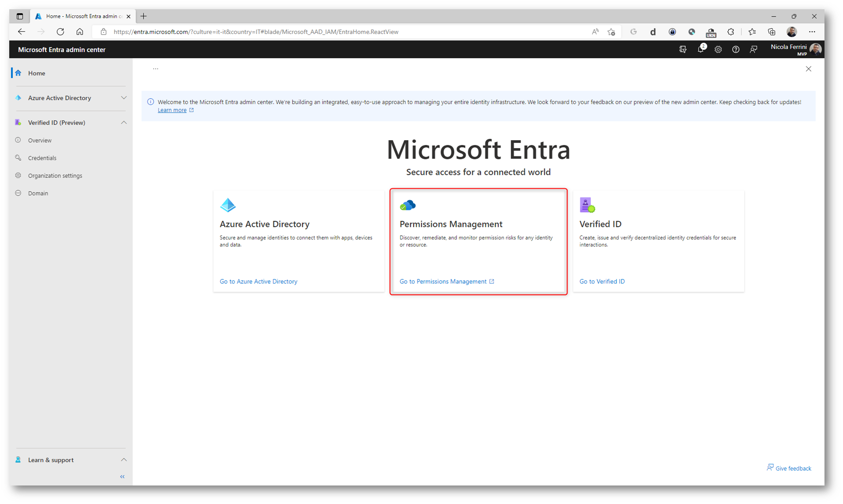Viewport: 843px width, 504px height.
Task: Click Go to Verified ID link
Action: [602, 281]
